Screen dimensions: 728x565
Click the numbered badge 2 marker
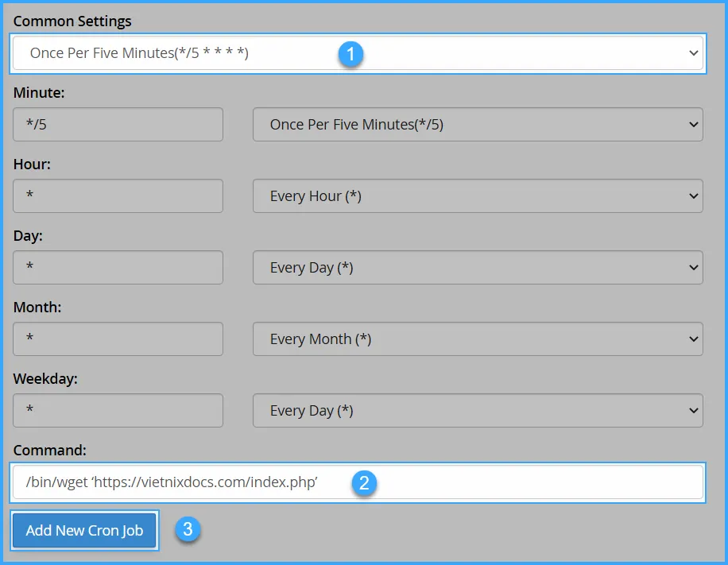[x=364, y=482]
